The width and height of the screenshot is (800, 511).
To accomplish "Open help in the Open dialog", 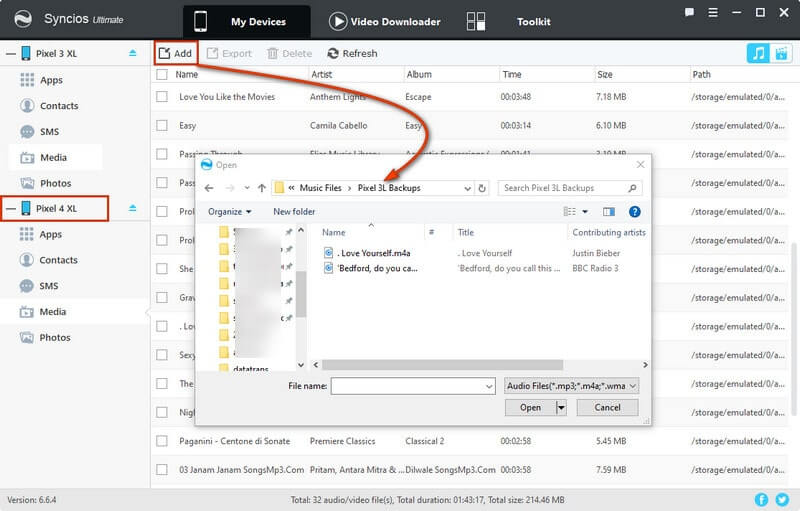I will (635, 212).
